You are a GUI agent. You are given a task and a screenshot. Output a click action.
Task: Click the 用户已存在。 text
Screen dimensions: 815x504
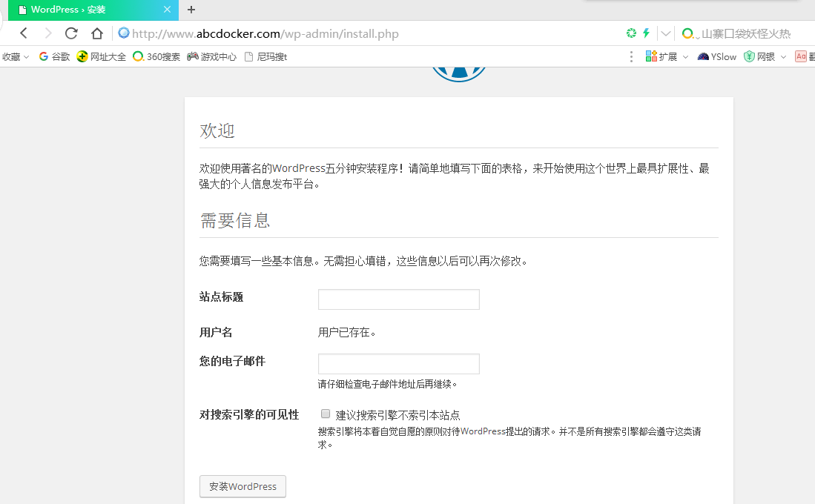(x=346, y=332)
